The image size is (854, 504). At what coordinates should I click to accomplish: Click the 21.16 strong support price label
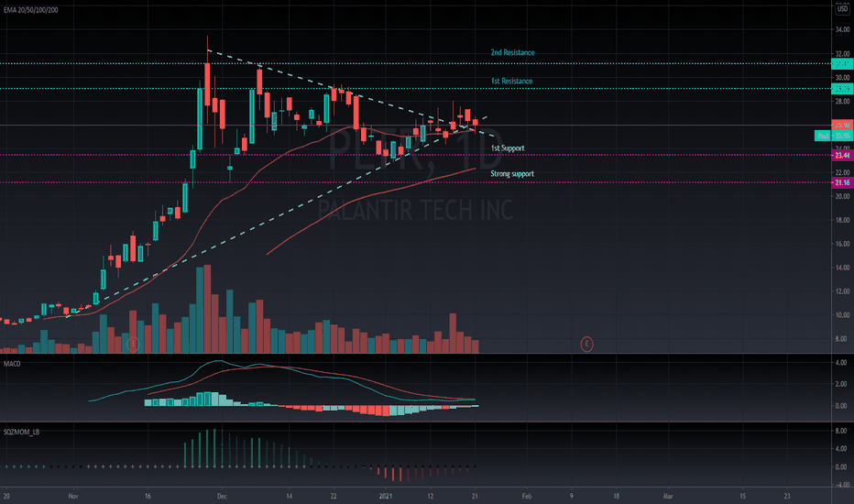pyautogui.click(x=842, y=182)
